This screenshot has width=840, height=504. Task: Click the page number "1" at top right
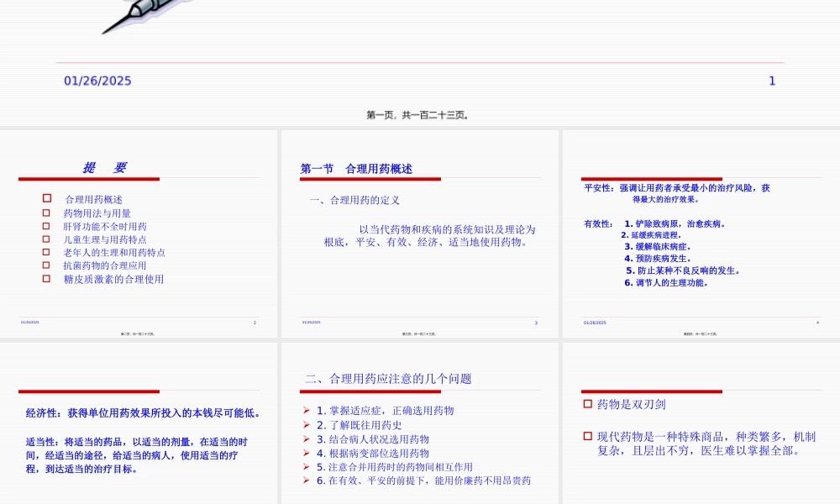coord(772,80)
